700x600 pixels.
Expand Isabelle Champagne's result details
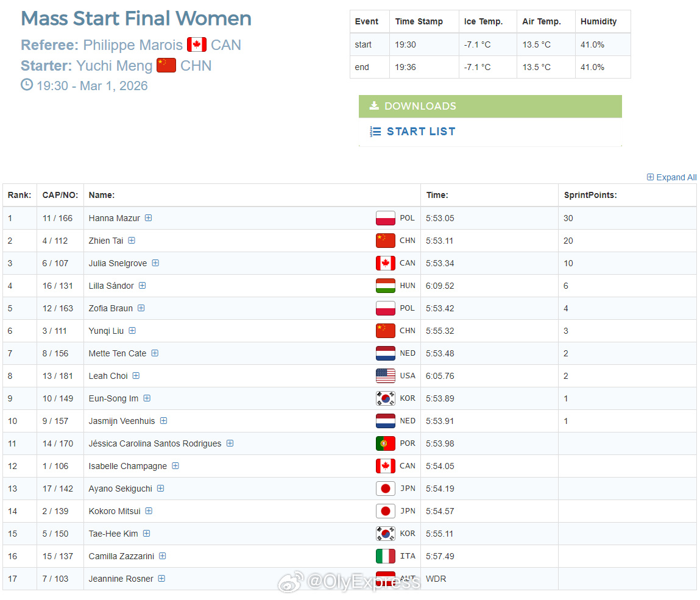pos(175,465)
